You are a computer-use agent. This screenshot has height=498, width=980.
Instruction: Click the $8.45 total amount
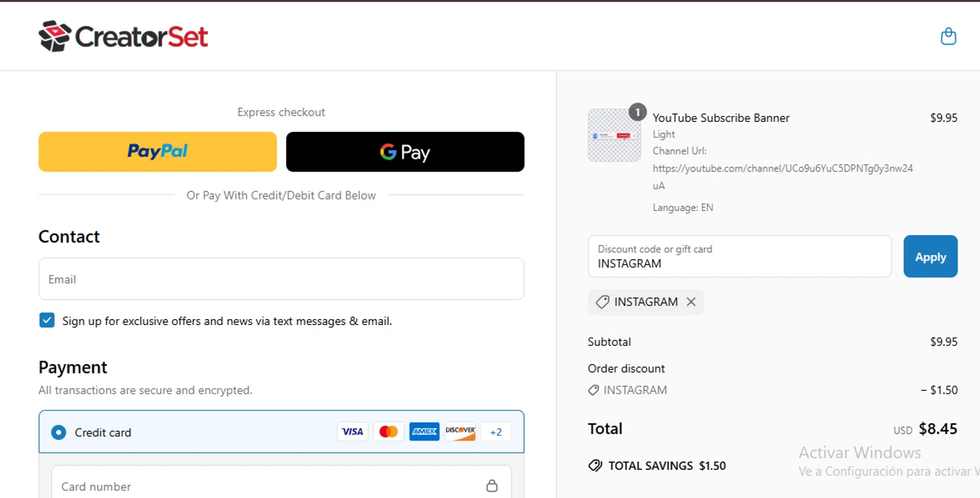click(x=938, y=429)
